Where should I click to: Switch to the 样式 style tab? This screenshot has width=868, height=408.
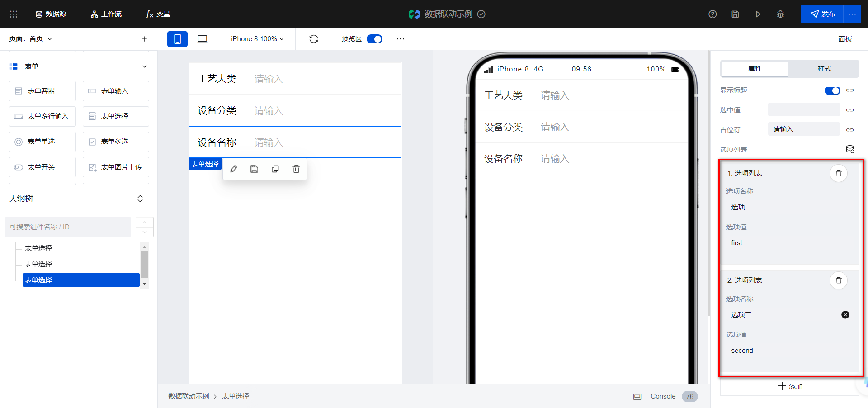(824, 69)
